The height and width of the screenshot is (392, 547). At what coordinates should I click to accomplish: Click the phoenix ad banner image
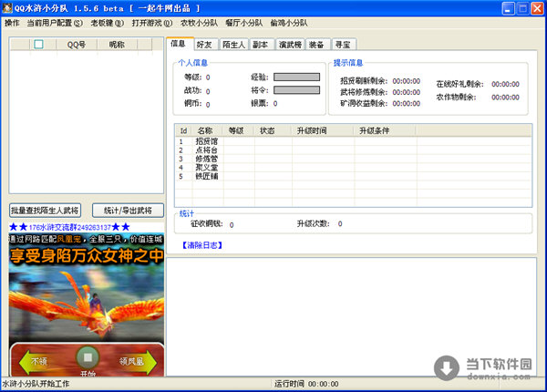(x=87, y=303)
